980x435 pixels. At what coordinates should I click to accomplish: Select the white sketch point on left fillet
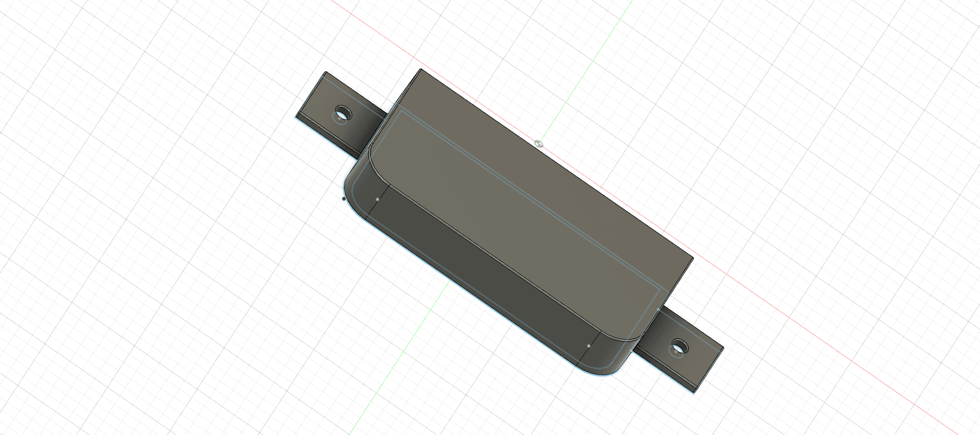pos(377,199)
